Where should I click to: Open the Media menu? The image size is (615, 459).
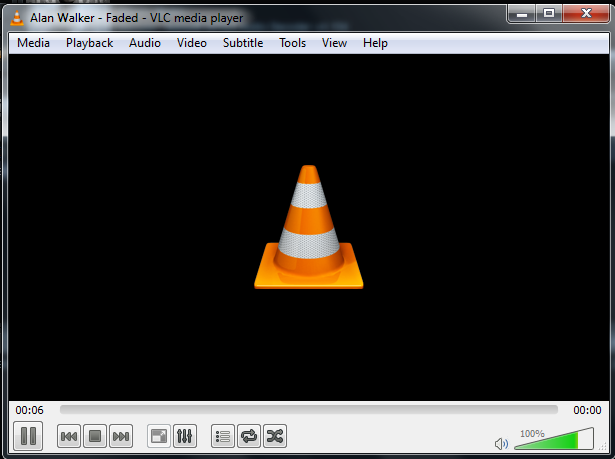(x=33, y=43)
